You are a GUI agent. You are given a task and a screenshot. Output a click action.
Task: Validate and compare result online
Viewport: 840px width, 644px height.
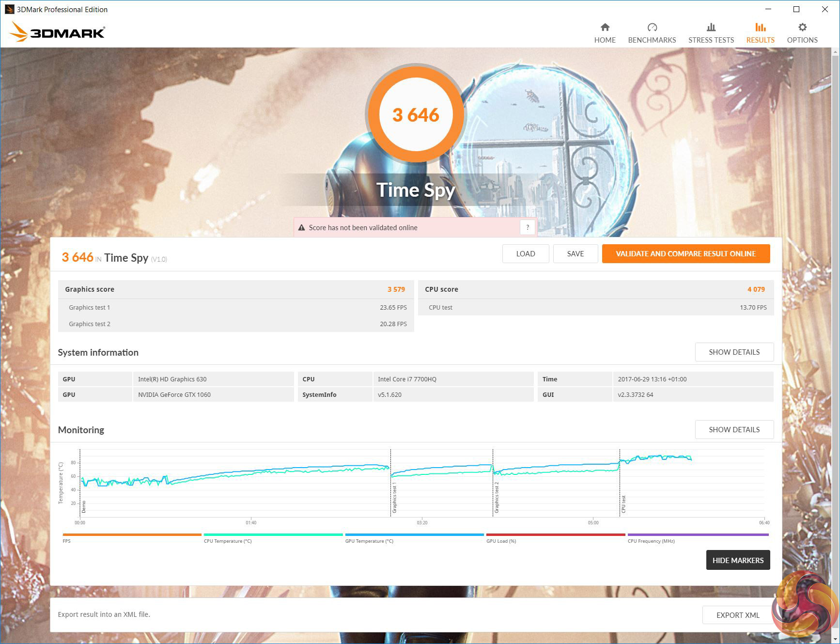(x=686, y=254)
